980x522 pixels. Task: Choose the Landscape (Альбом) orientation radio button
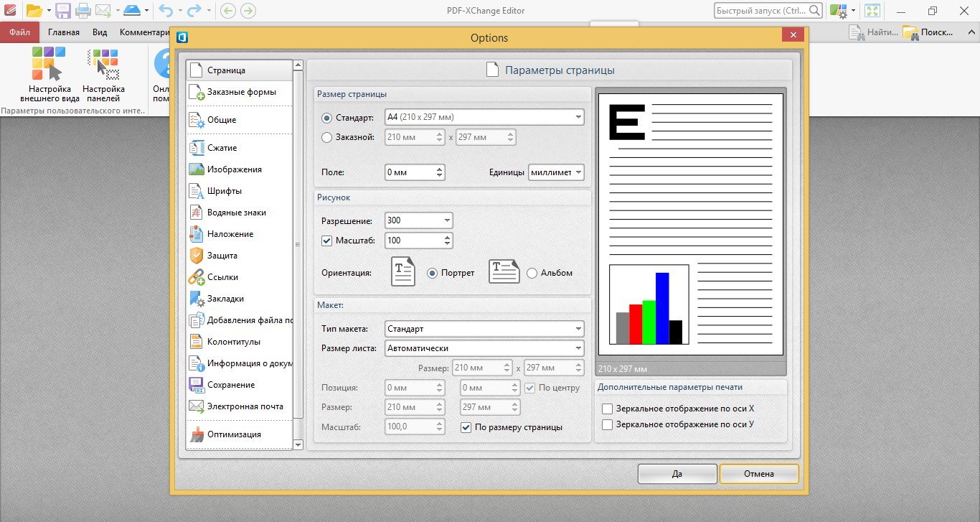click(x=532, y=273)
